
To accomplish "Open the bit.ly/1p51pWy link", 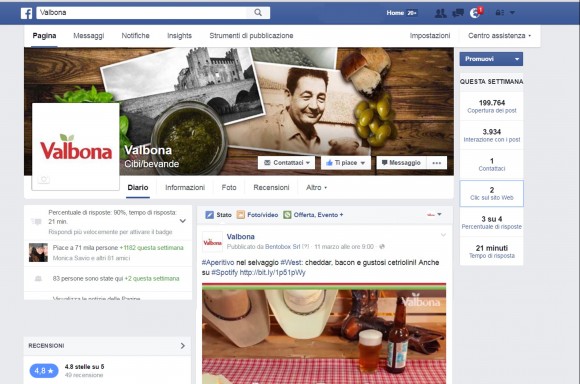I will (273, 273).
